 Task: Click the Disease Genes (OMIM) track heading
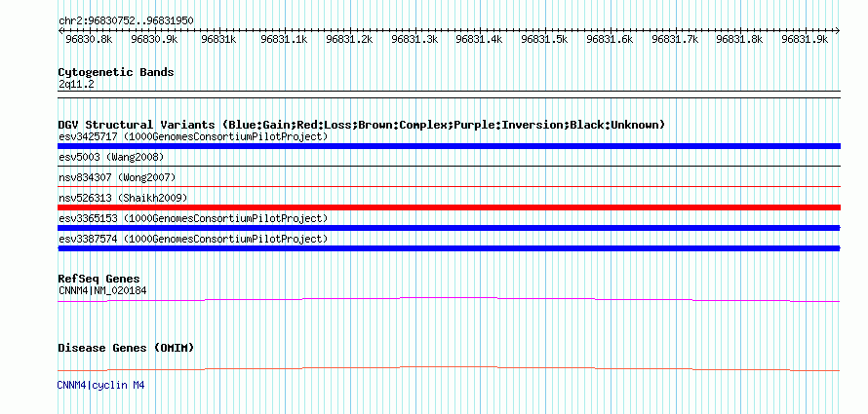pos(126,348)
